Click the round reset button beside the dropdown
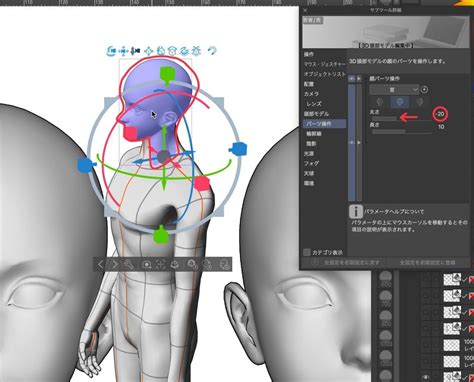The height and width of the screenshot is (382, 474). tap(424, 90)
